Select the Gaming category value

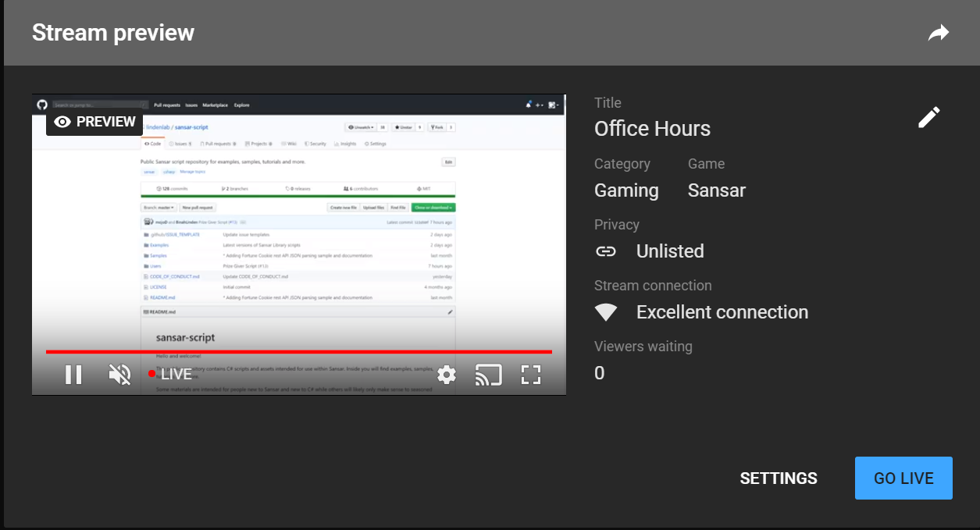click(626, 190)
